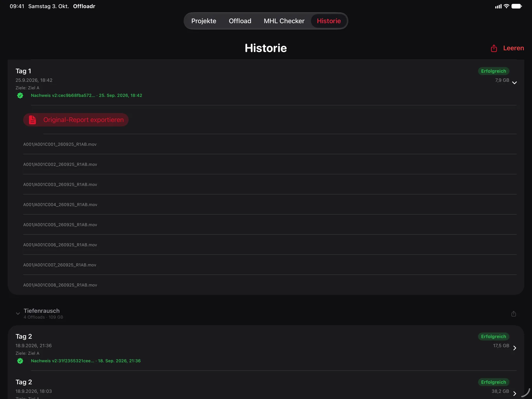Click Original-Report exportieren
Viewport: 532px width, 399px height.
(76, 120)
